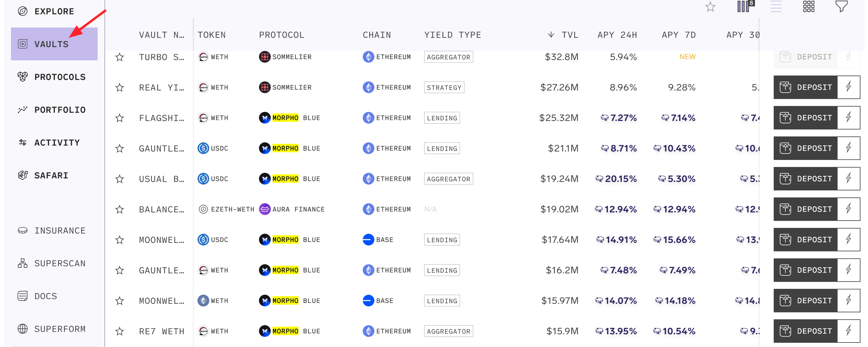Select the Vaults sidebar item
This screenshot has height=347, width=868.
[54, 44]
